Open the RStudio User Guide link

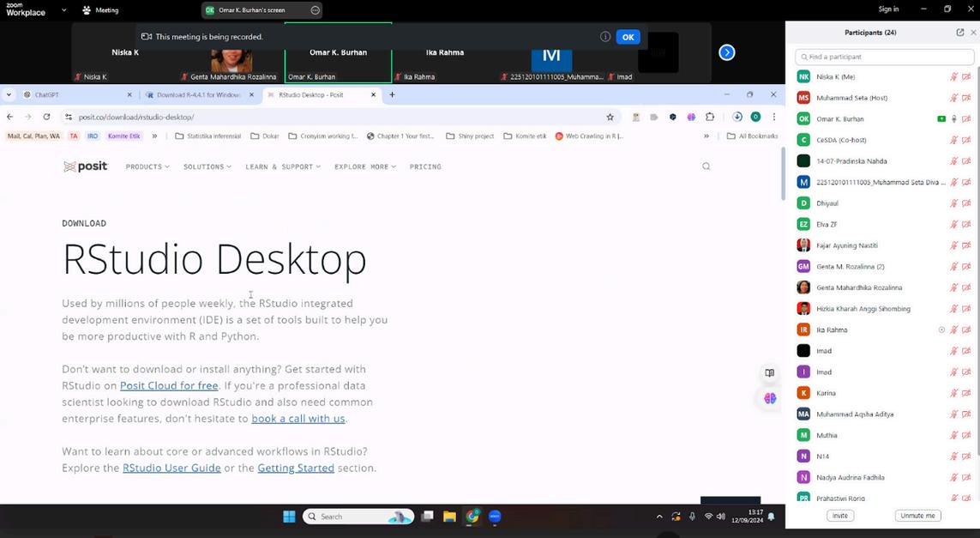pyautogui.click(x=171, y=468)
